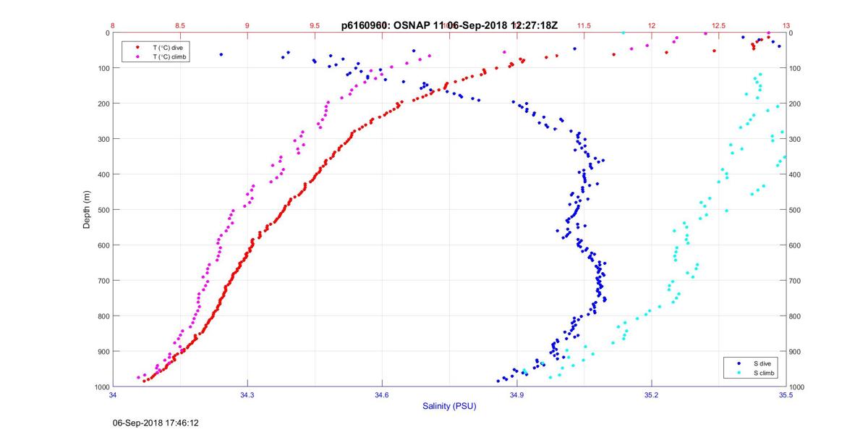Click temperature tick label 13
The width and height of the screenshot is (868, 435).
786,25
